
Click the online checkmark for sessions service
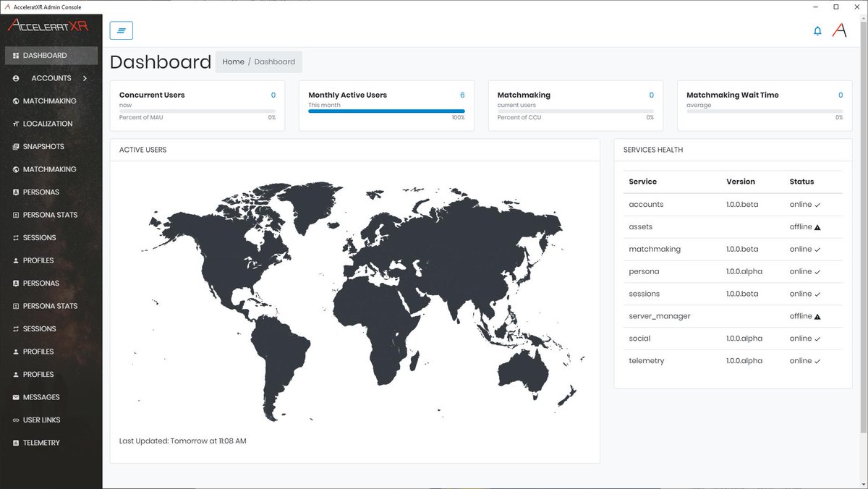tap(817, 294)
